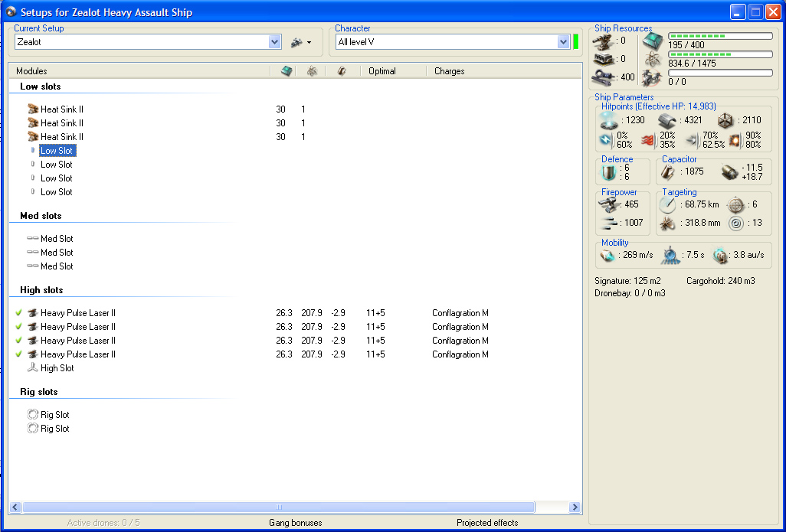Click the align time icon showing 7.5 s
This screenshot has height=532, width=786.
pyautogui.click(x=670, y=256)
